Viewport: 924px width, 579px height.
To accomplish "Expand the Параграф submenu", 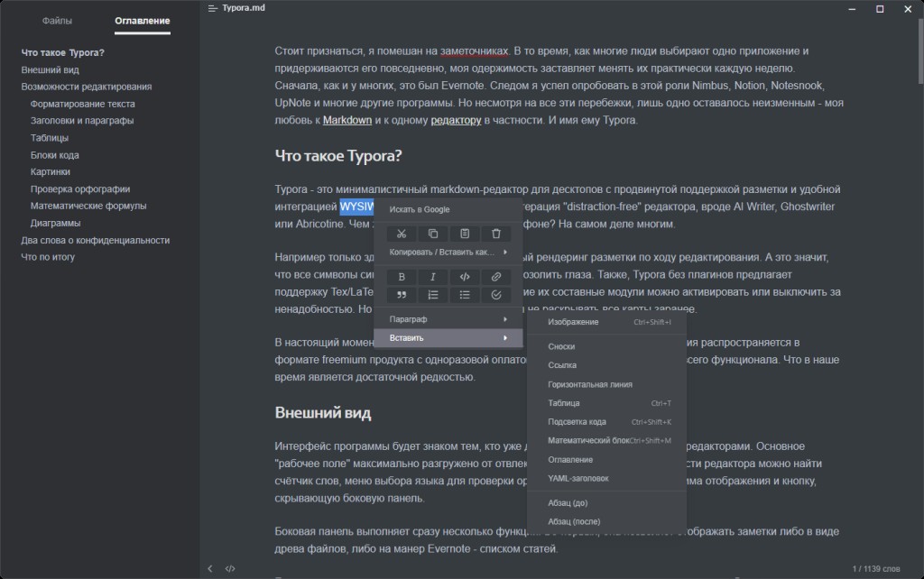I will tap(448, 319).
